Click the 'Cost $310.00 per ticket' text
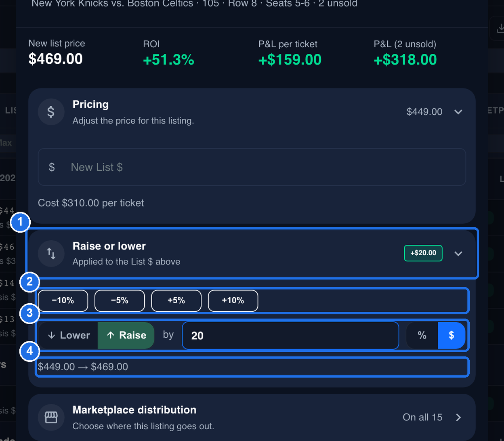504x441 pixels. [91, 203]
